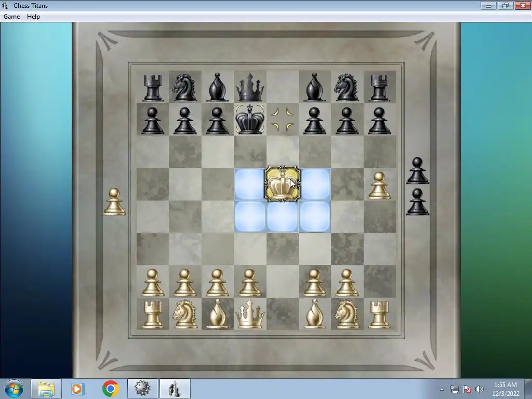Click the black pawn on a7
The width and height of the screenshot is (532, 399).
[x=153, y=121]
